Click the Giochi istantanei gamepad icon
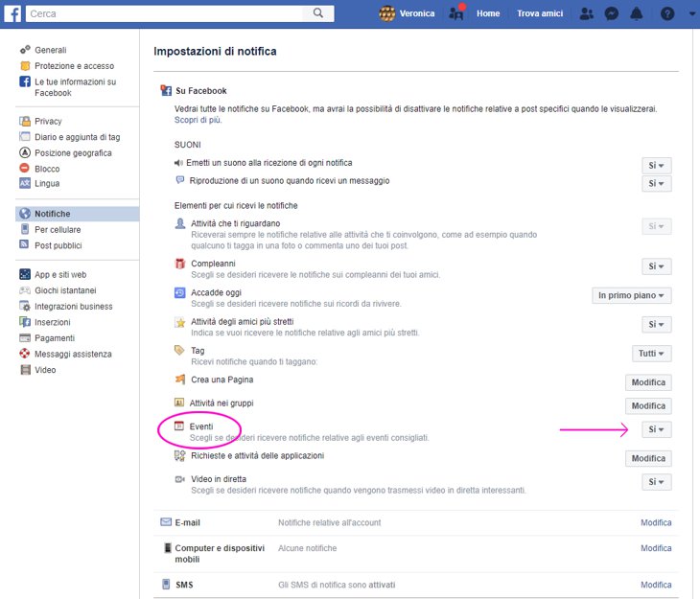Viewport: 700px width, 599px height. 25,290
